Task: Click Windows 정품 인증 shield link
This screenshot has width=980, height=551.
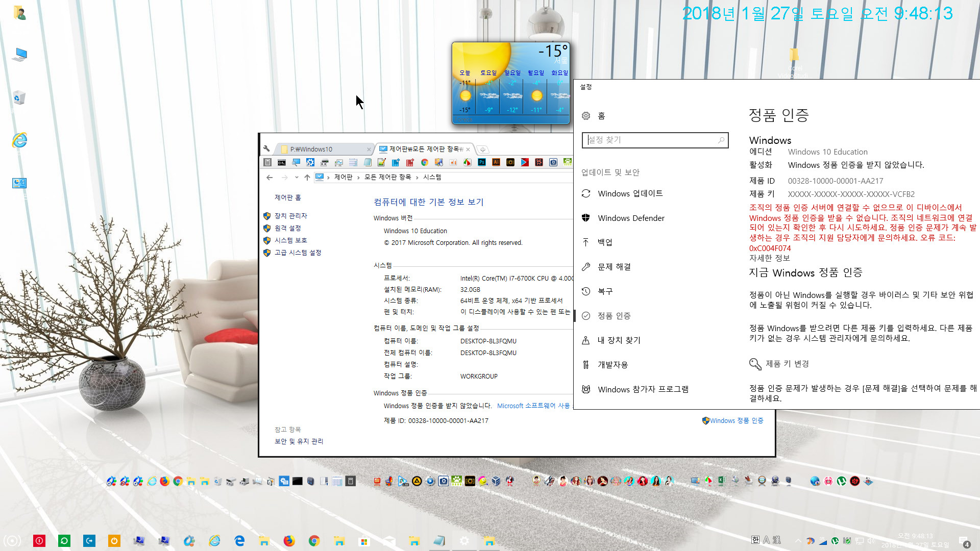Action: (733, 420)
